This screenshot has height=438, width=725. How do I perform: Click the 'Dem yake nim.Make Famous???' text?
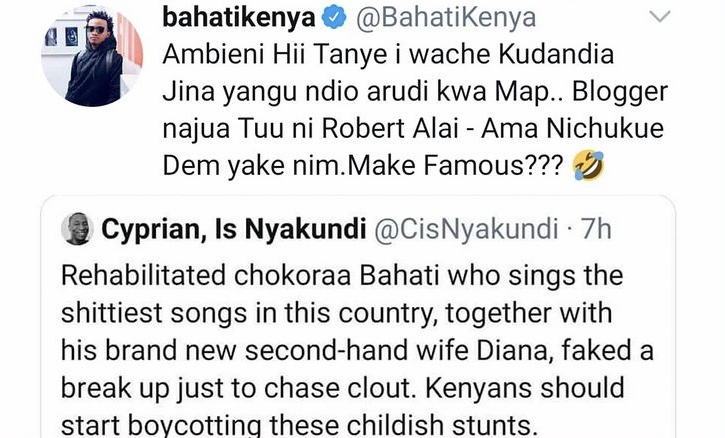[x=363, y=166]
